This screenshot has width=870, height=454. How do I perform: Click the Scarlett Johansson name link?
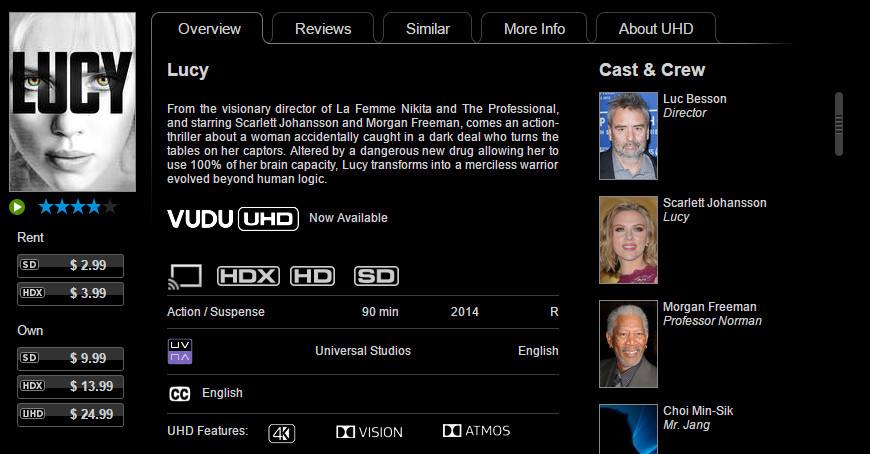715,203
